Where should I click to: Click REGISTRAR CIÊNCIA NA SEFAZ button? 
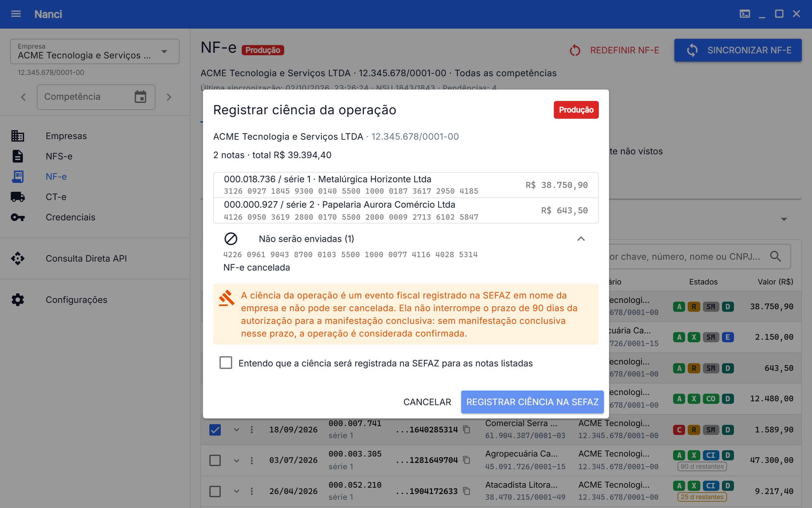[x=532, y=402]
